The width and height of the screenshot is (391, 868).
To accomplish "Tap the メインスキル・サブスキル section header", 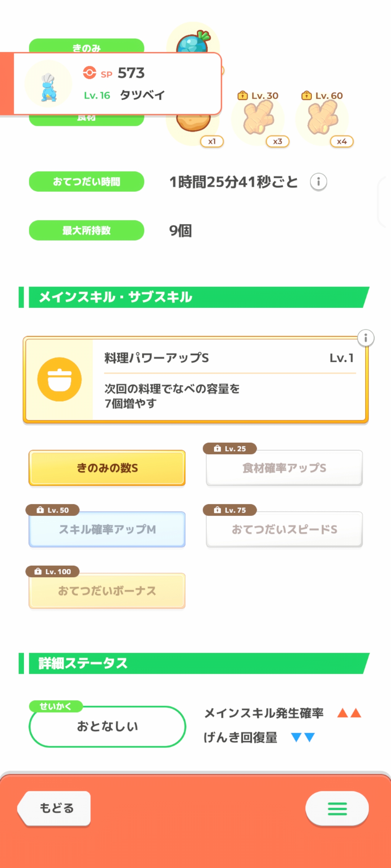I will coord(195,297).
